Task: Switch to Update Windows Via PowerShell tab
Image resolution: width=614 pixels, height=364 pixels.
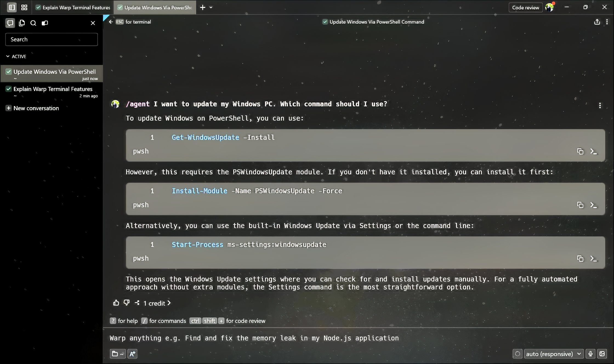Action: pyautogui.click(x=155, y=7)
